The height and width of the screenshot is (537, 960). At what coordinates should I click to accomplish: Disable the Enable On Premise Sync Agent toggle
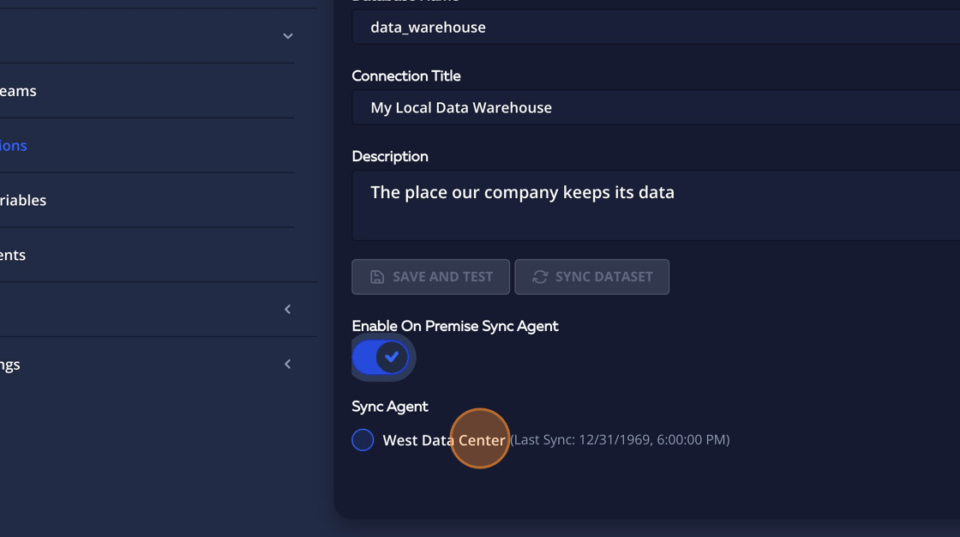coord(382,357)
